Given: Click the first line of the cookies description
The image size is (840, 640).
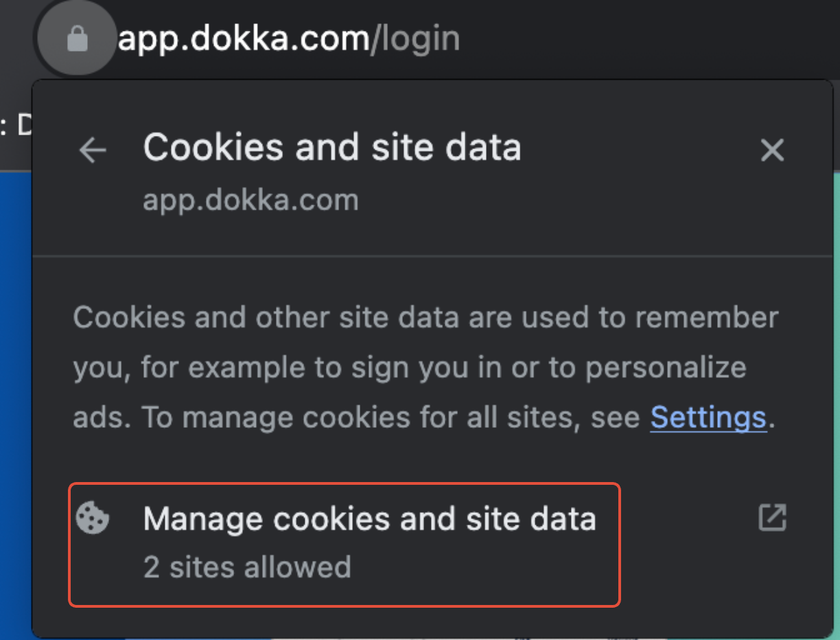Looking at the screenshot, I should (x=425, y=318).
